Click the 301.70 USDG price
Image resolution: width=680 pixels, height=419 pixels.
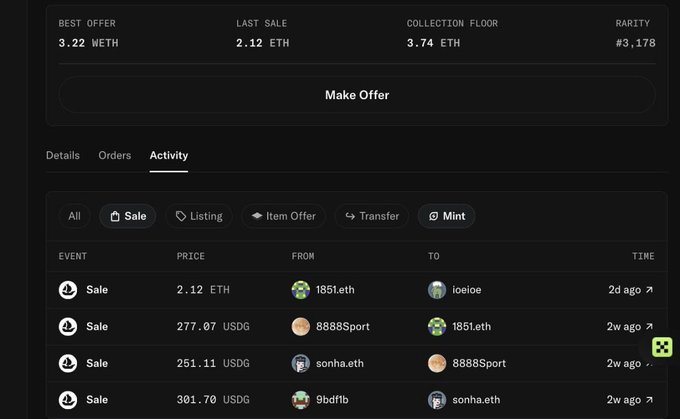[x=213, y=400]
